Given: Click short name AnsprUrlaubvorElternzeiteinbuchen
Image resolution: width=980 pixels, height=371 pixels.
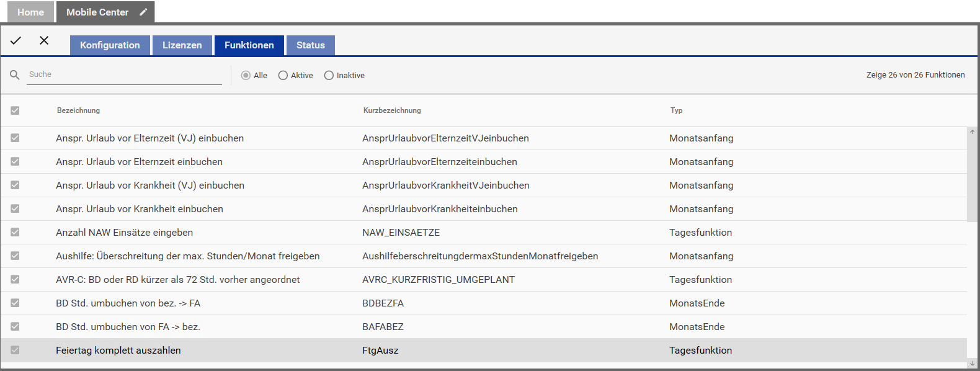Looking at the screenshot, I should click(440, 162).
